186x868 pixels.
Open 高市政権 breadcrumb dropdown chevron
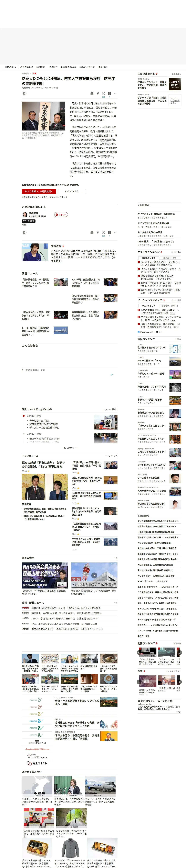[x=15, y=67]
